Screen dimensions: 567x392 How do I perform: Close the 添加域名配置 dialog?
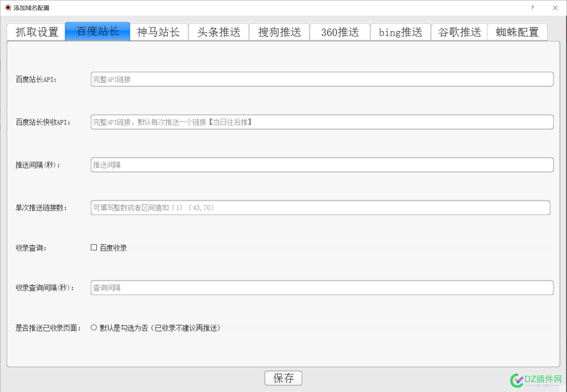tap(555, 8)
